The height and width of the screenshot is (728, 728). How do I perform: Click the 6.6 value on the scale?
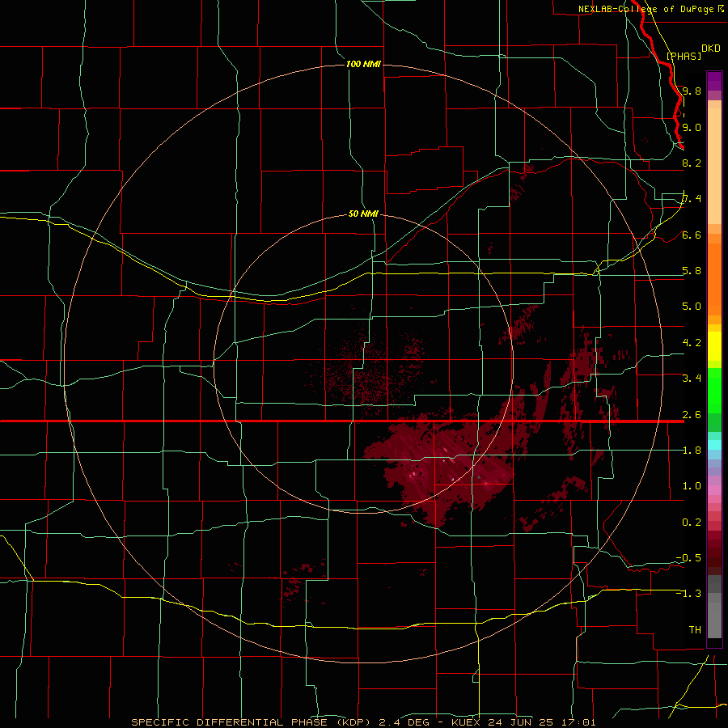pyautogui.click(x=692, y=235)
